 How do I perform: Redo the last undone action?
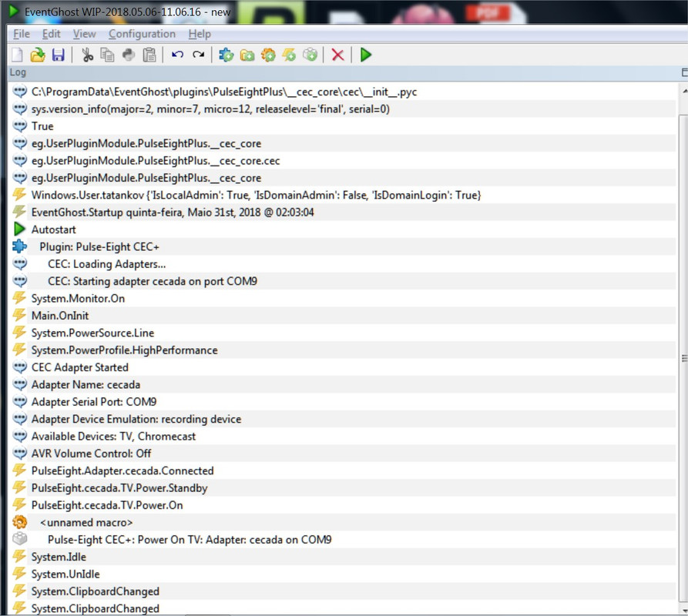pyautogui.click(x=198, y=55)
